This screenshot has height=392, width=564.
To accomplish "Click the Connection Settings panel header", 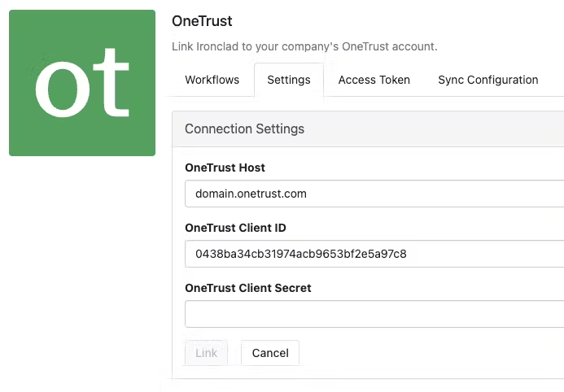I will [x=368, y=129].
